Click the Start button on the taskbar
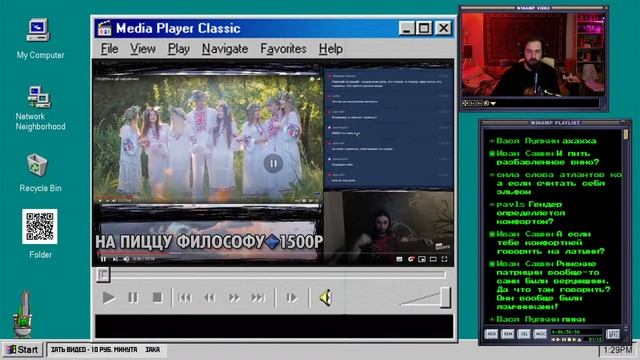Screen dimensions: 640x360 pyautogui.click(x=22, y=350)
